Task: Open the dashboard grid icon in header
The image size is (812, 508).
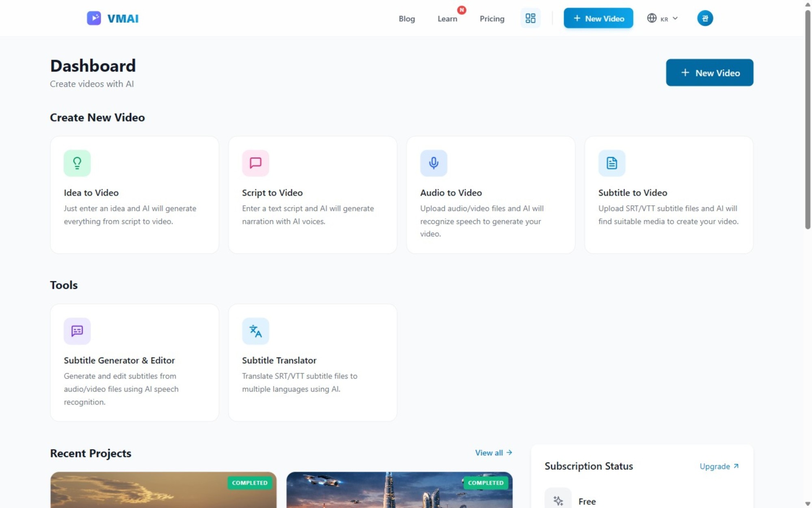Action: (x=531, y=18)
